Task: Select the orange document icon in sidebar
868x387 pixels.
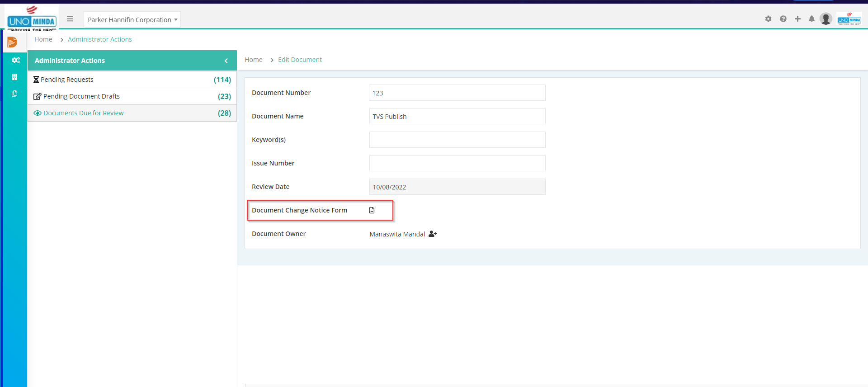Action: 13,42
